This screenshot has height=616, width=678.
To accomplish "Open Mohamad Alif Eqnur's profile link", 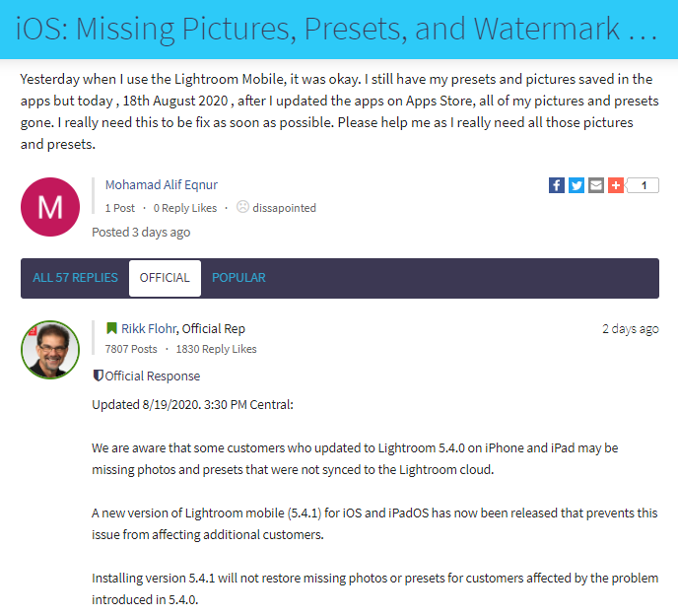I will (162, 185).
